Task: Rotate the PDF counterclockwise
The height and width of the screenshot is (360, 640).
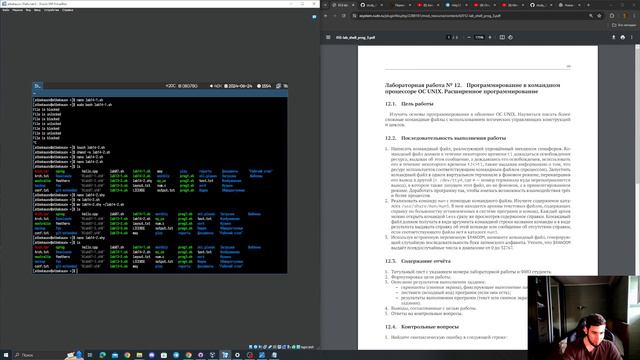Action: point(511,37)
